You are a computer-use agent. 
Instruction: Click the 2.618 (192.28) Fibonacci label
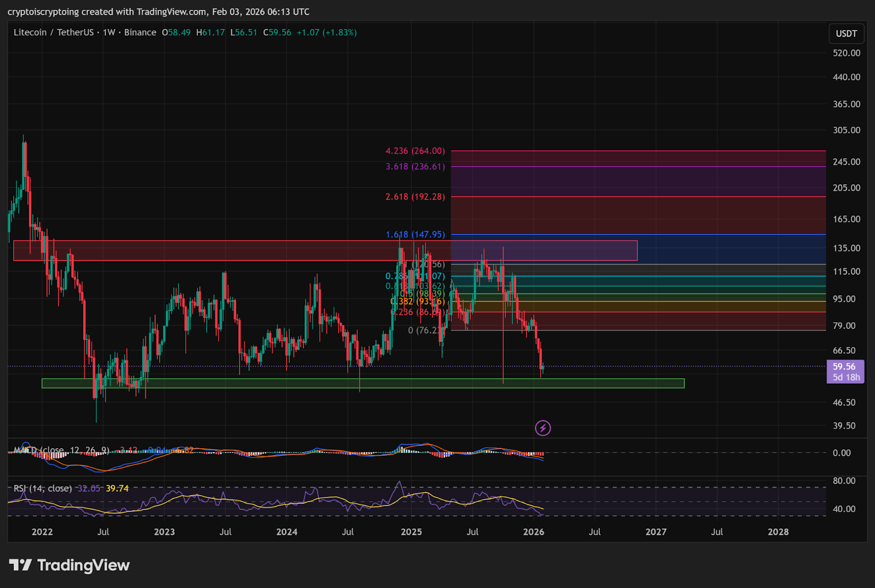415,197
